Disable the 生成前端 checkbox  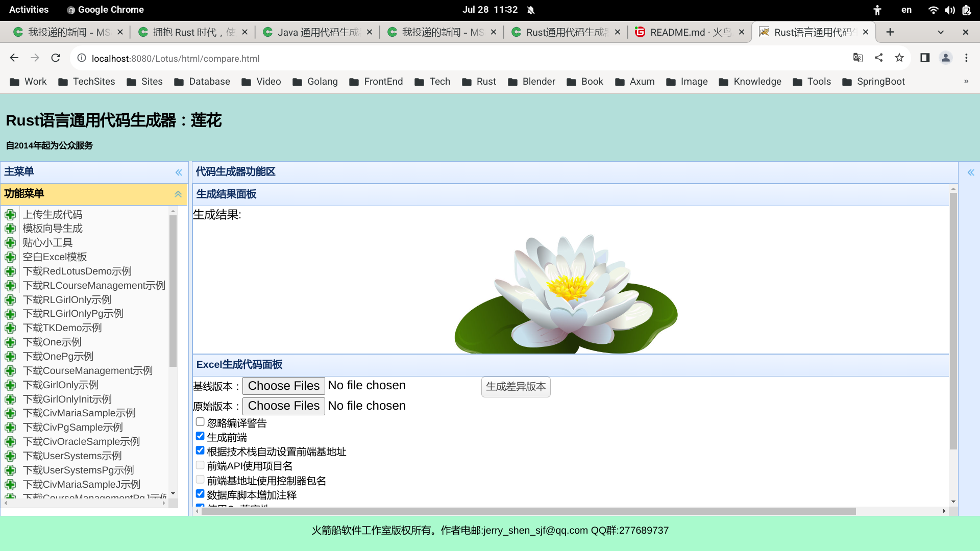tap(200, 436)
